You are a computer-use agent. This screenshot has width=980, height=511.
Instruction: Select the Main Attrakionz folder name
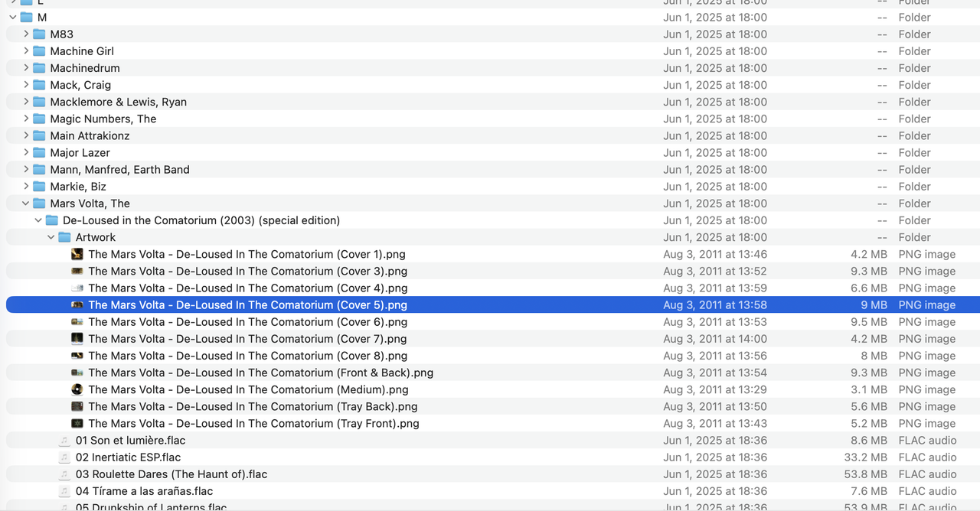(x=90, y=135)
